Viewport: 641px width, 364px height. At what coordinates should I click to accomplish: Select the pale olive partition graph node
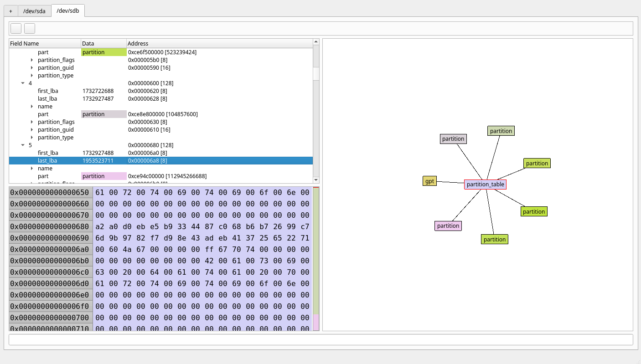[501, 131]
